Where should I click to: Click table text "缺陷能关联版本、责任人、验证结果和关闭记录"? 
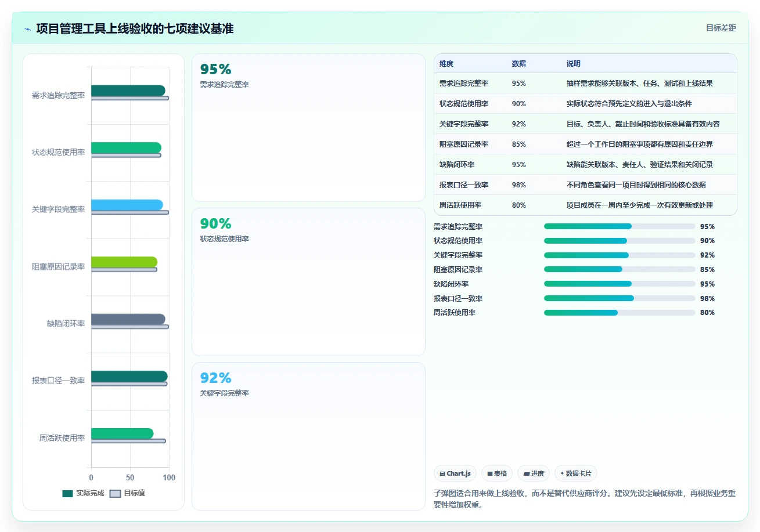point(639,165)
